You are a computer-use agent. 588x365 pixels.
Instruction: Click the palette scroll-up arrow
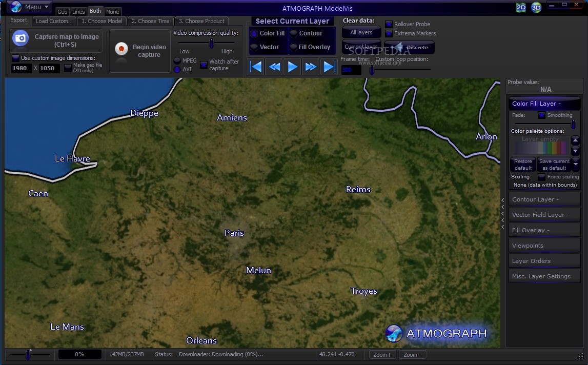tap(575, 140)
